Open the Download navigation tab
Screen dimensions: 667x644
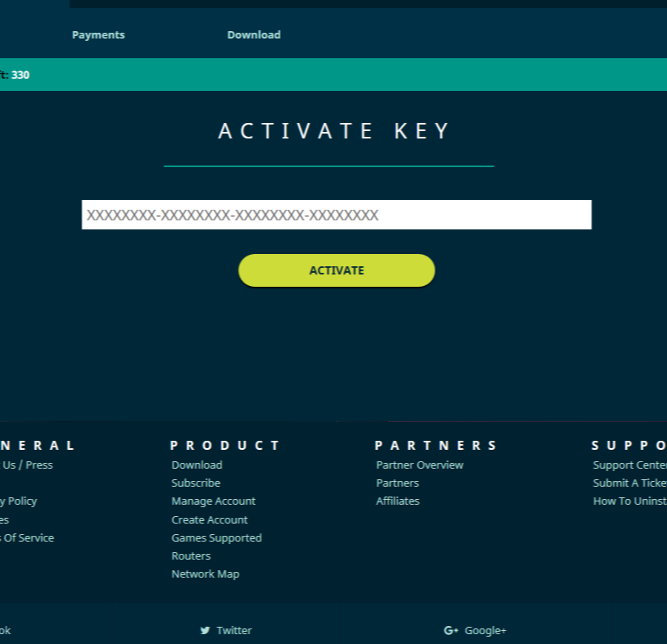point(254,34)
